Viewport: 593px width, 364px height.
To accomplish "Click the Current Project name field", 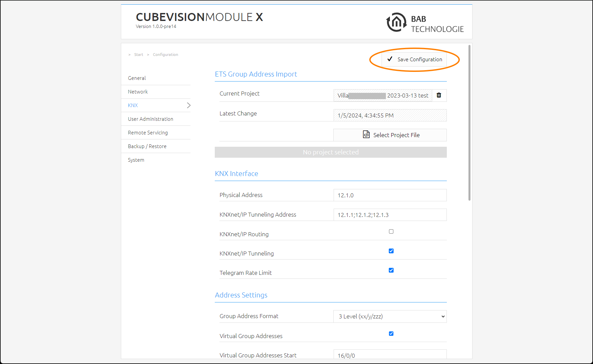I will click(383, 95).
